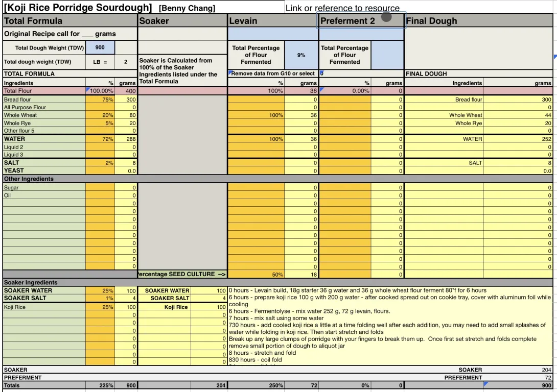Click note indicator on 'Remove data from G10' cell
Image resolution: width=557 pixels, height=392 pixels.
click(230, 72)
